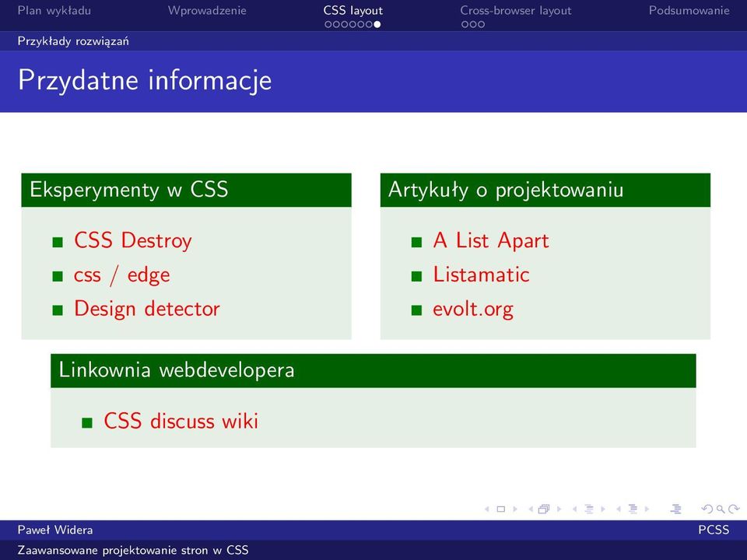Click the single slide rectangle navigation icon
The width and height of the screenshot is (747, 560).
pos(500,509)
